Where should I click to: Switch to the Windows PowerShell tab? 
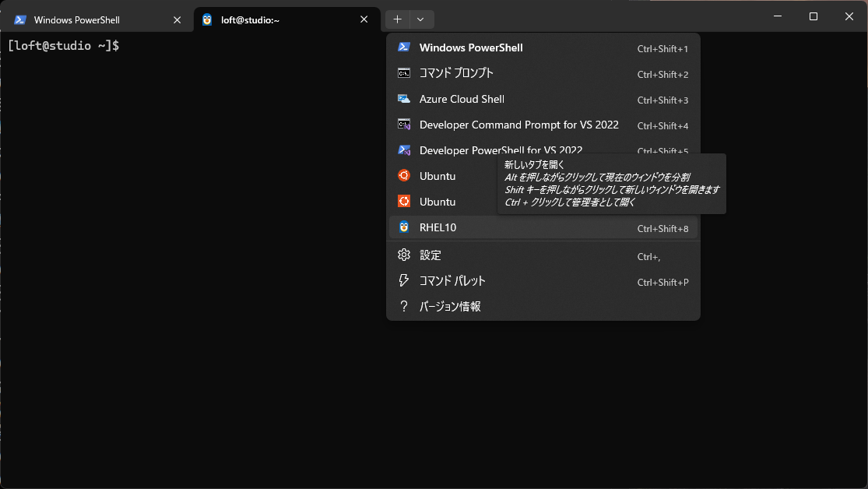(97, 20)
